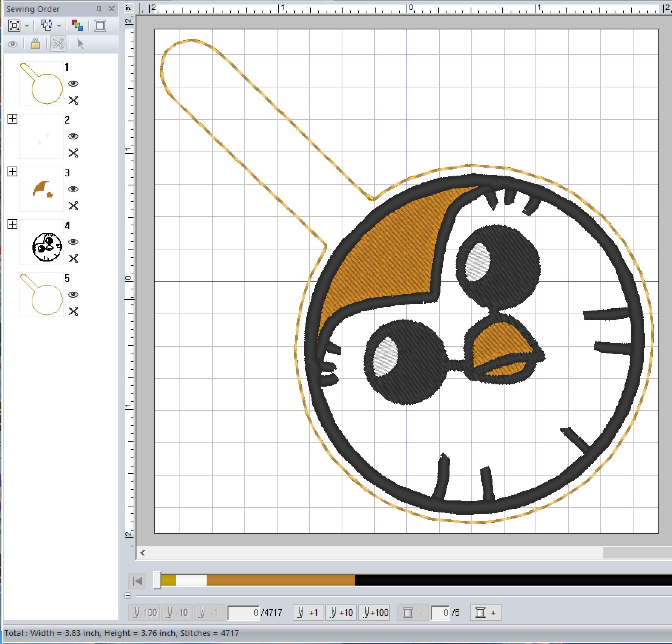This screenshot has height=644, width=672.
Task: Open dropdown arrow beside the frame icon
Action: pos(27,26)
